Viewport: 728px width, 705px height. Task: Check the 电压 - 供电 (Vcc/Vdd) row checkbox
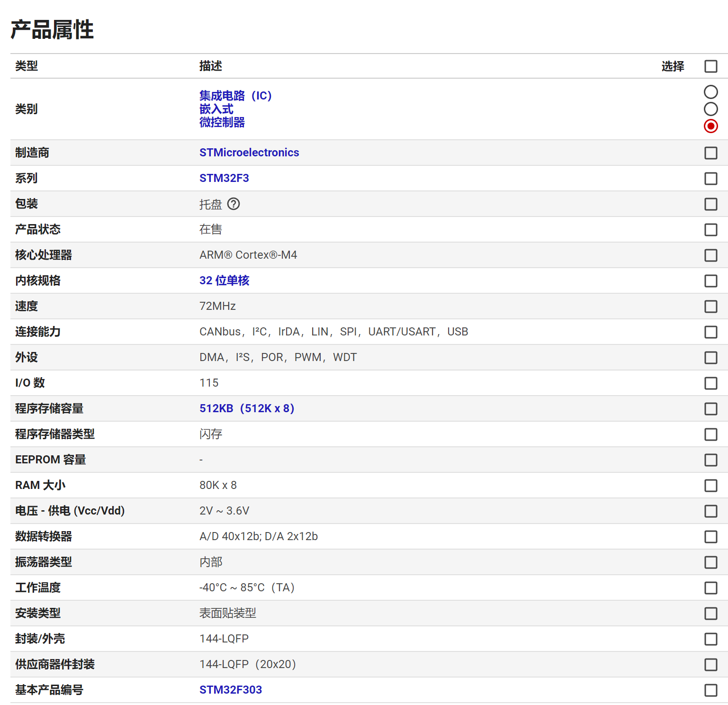point(710,511)
